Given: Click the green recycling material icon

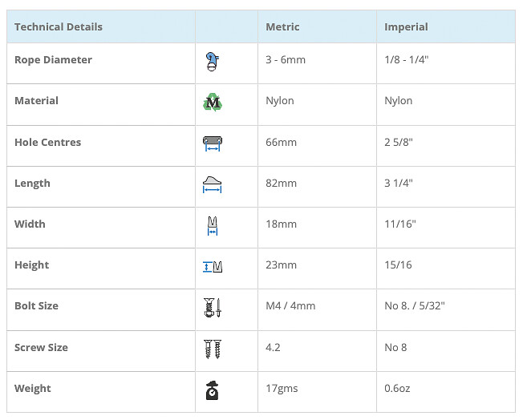Looking at the screenshot, I should pos(212,103).
